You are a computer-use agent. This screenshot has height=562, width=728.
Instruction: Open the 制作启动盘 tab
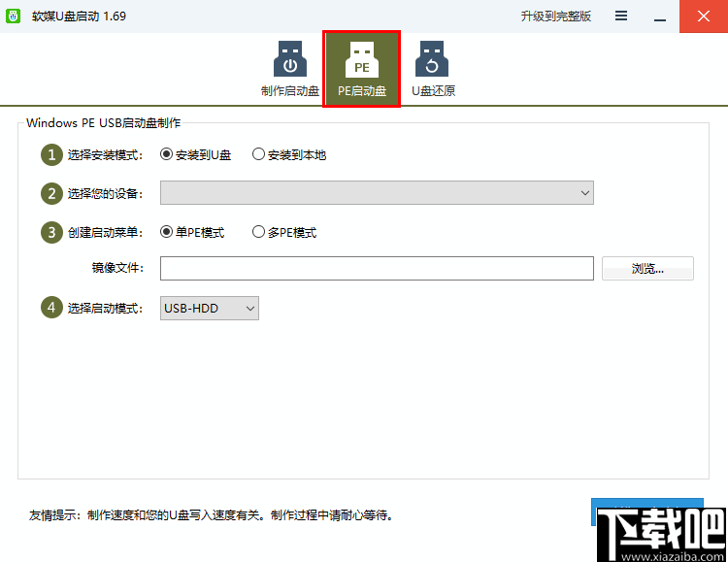pos(290,69)
